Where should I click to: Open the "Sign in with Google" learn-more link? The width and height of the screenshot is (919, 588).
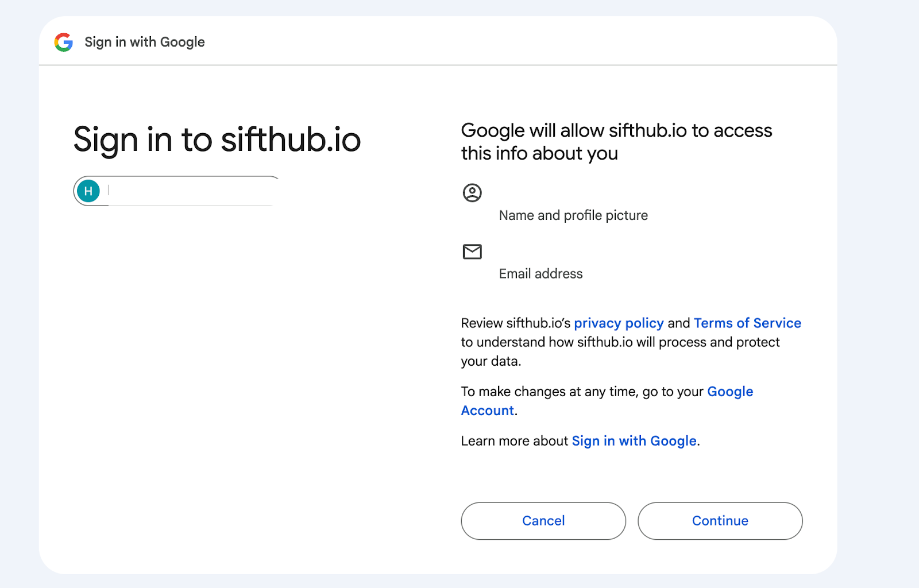[x=634, y=441]
